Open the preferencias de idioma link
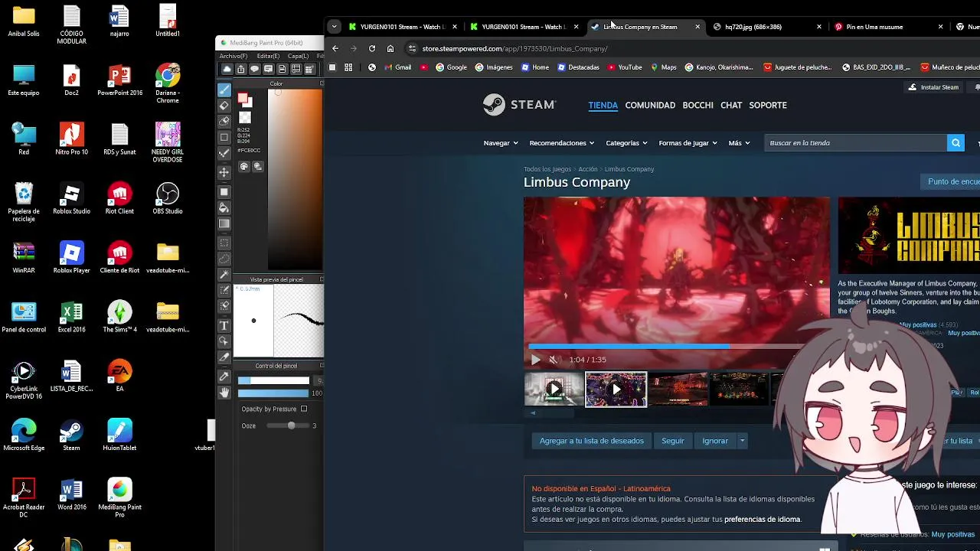980x551 pixels. tap(763, 520)
